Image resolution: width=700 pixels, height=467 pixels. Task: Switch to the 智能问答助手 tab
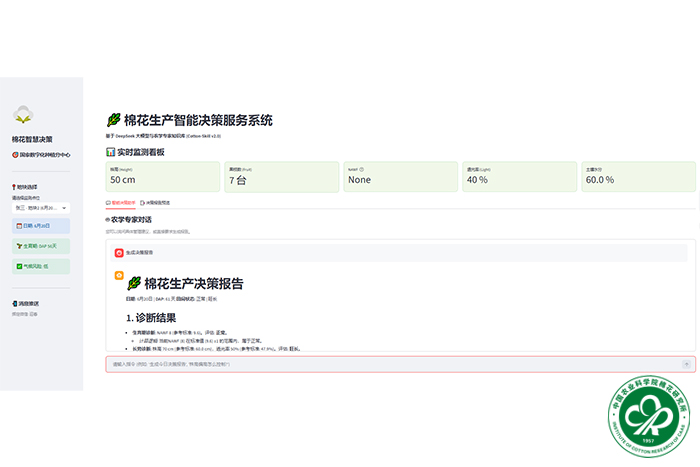coord(121,202)
